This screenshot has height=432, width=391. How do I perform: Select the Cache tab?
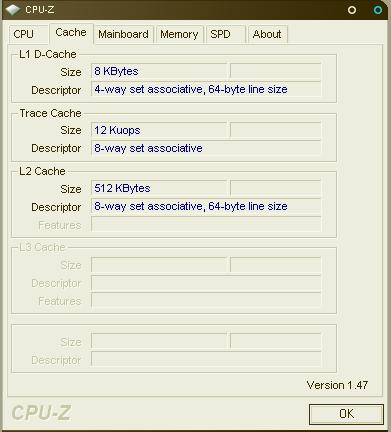(71, 33)
